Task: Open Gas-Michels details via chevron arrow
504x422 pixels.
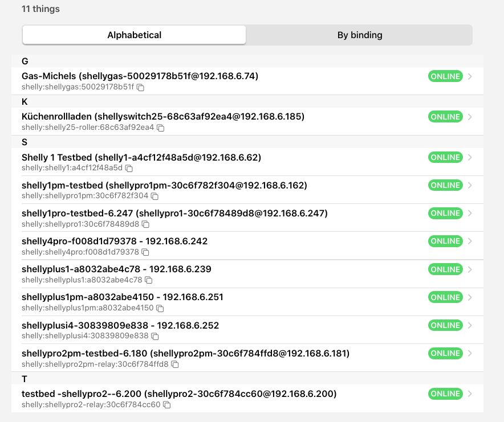Action: pyautogui.click(x=470, y=77)
